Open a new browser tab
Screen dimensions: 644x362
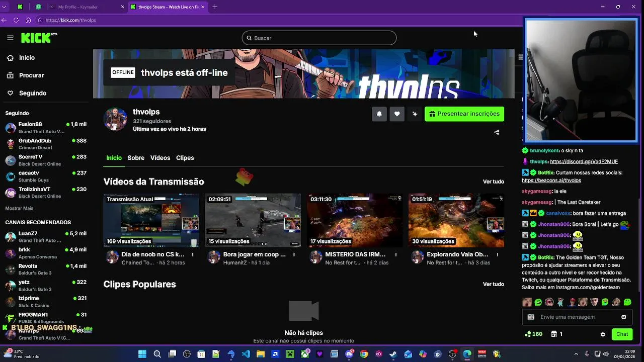215,7
